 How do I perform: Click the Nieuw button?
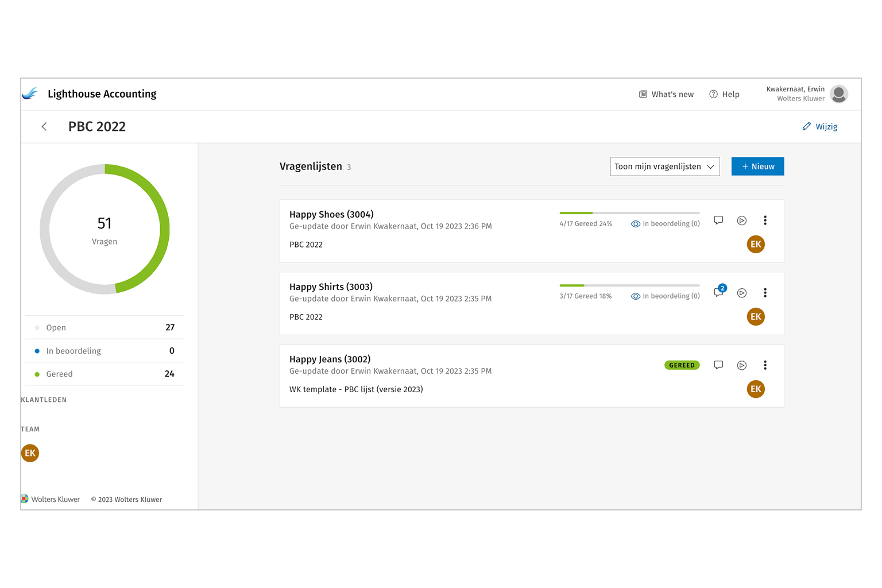tap(757, 167)
